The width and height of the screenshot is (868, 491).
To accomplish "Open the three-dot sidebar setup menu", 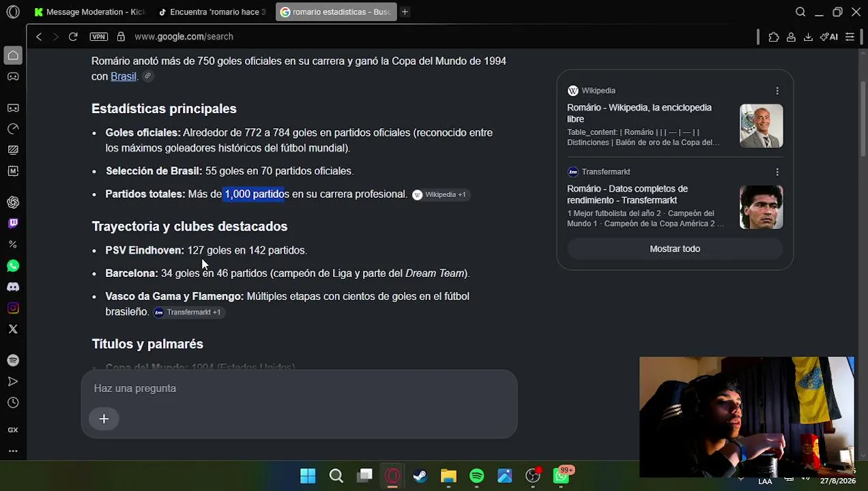I will coord(13,451).
